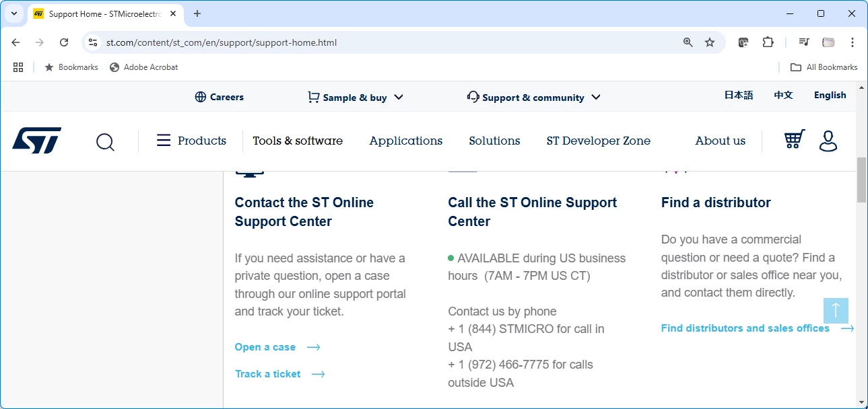Click the globe icon next to Careers
Viewport: 868px width, 409px height.
(201, 97)
